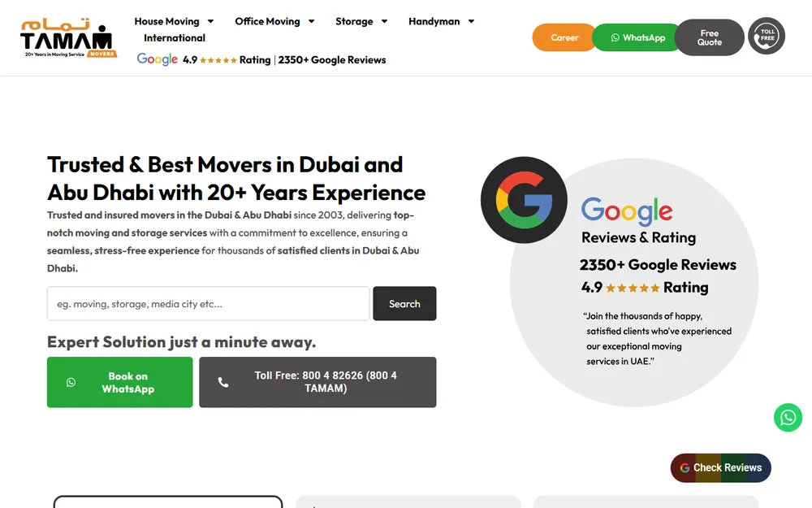The width and height of the screenshot is (812, 508).
Task: Expand the Office Moving dropdown arrow
Action: [x=311, y=21]
